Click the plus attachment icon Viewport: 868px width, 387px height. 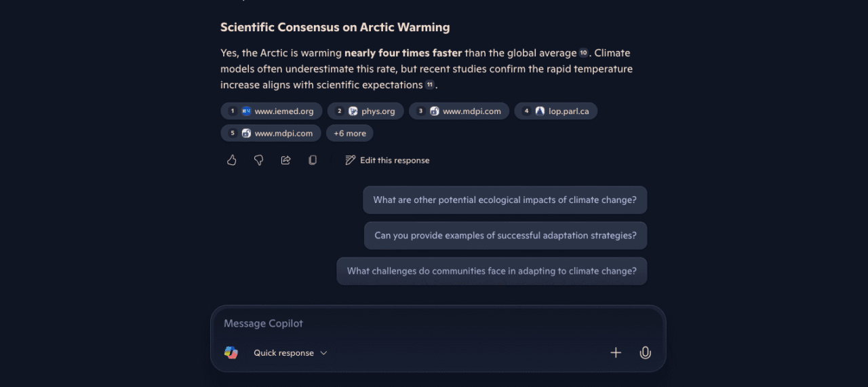616,352
